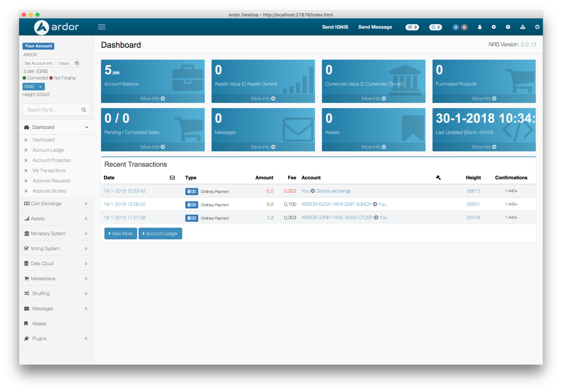This screenshot has height=392, width=562.
Task: Click the envelope icon on Messages card
Action: [297, 129]
